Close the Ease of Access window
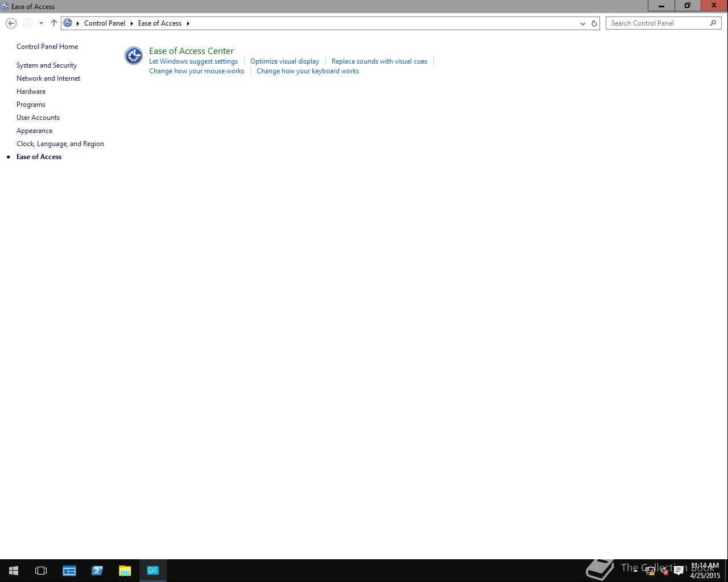728x582 pixels. [714, 6]
